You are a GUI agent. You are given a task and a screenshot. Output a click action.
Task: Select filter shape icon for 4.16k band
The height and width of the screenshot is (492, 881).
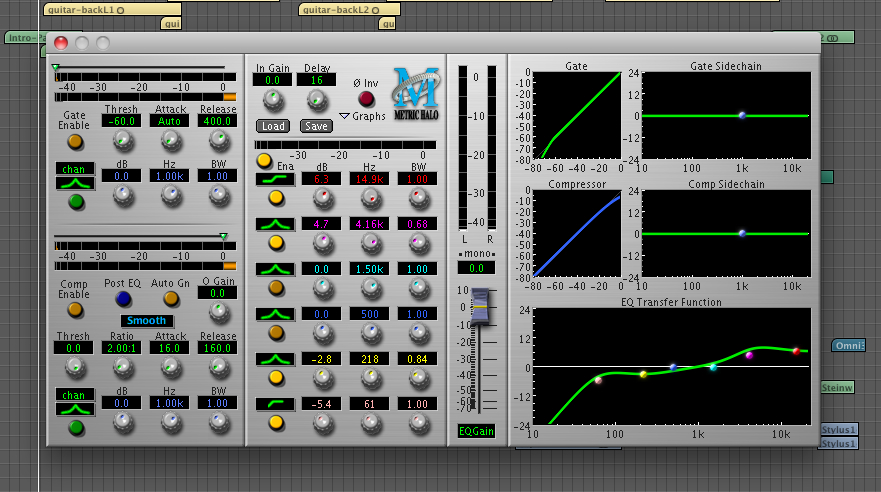coord(275,224)
